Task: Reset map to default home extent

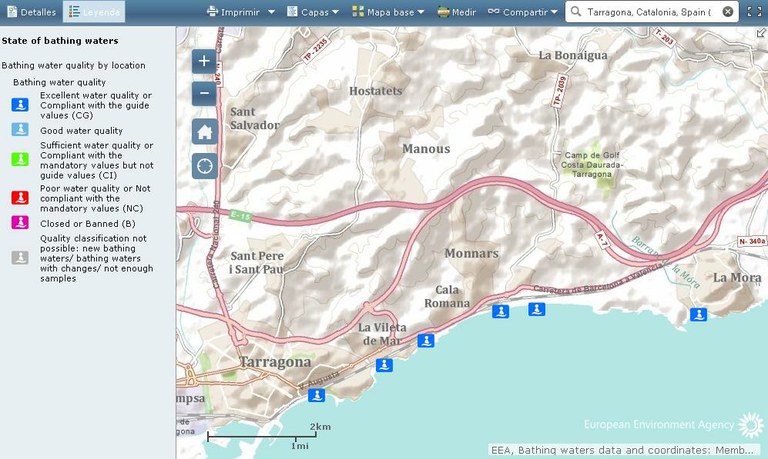Action: 204,131
